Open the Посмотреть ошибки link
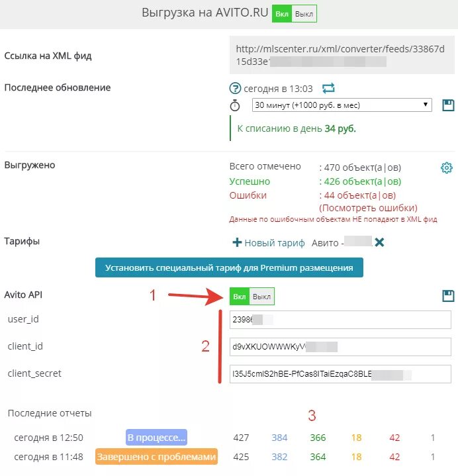The width and height of the screenshot is (458, 476). (x=368, y=208)
